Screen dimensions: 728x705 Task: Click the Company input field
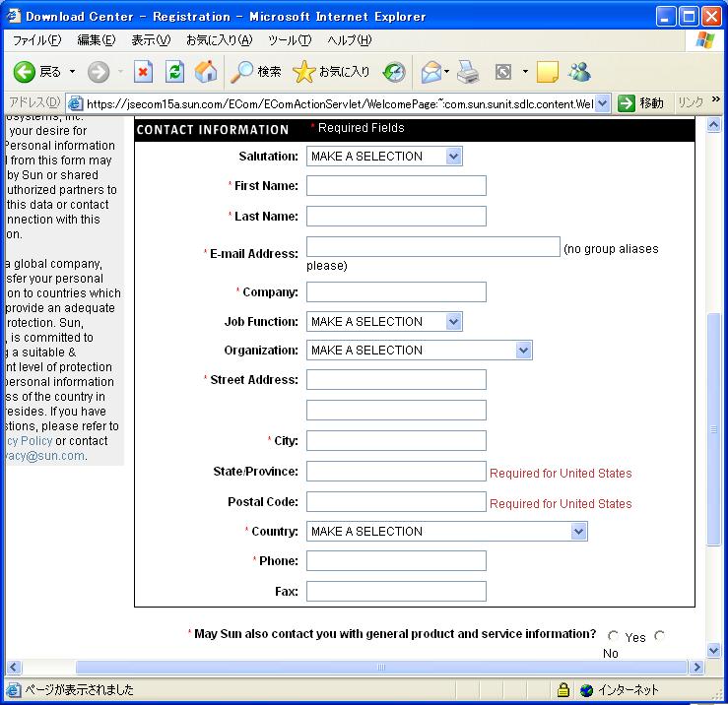tap(396, 291)
